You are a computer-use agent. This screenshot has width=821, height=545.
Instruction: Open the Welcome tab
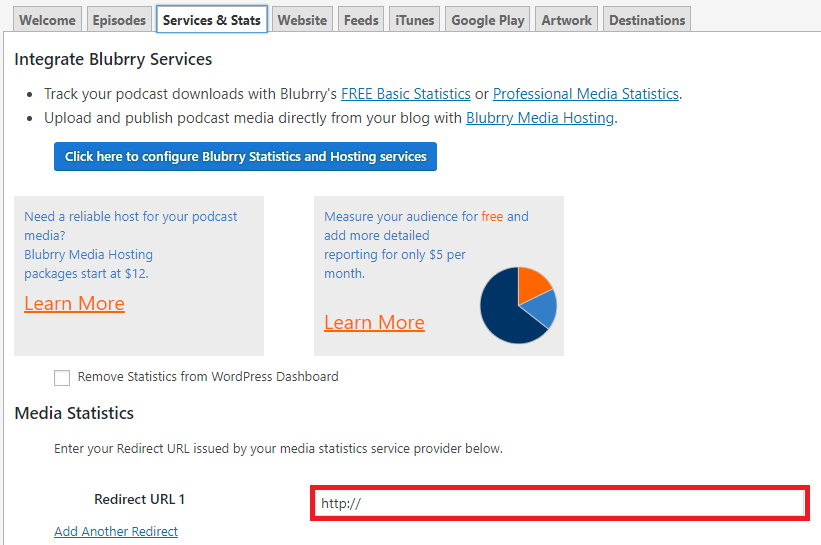pos(47,20)
